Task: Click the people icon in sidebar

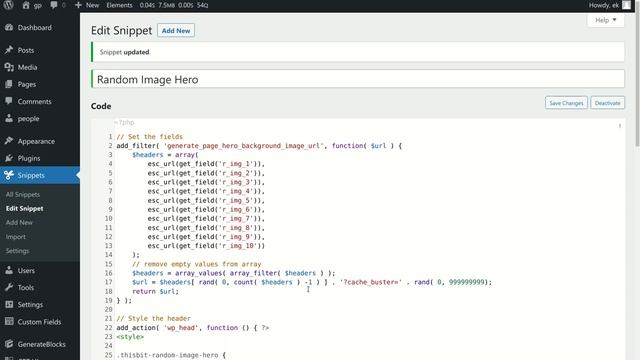Action: pyautogui.click(x=9, y=118)
